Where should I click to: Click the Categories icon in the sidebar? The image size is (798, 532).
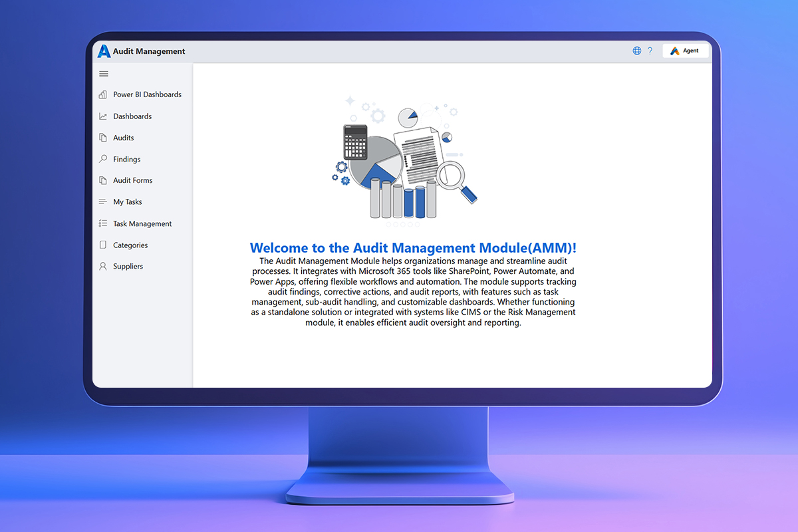[x=103, y=245]
